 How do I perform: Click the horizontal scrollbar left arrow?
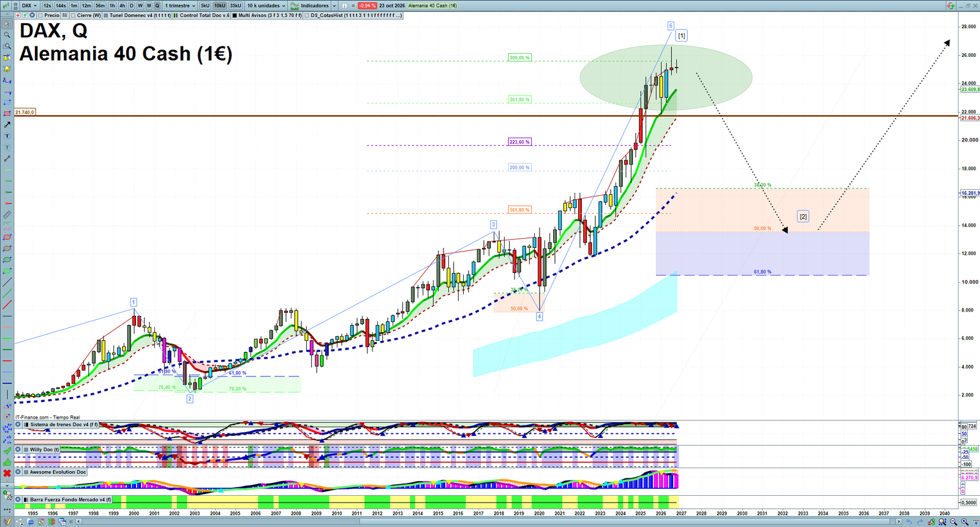tap(78, 522)
